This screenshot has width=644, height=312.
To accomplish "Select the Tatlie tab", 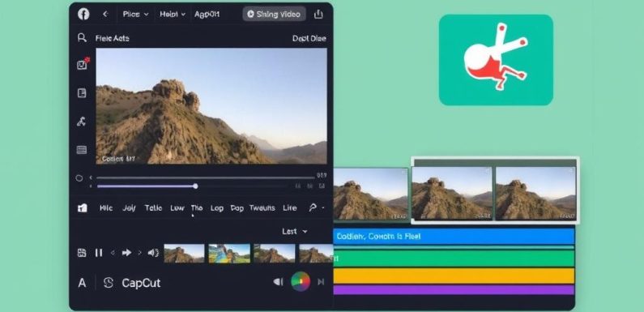I will pyautogui.click(x=153, y=208).
